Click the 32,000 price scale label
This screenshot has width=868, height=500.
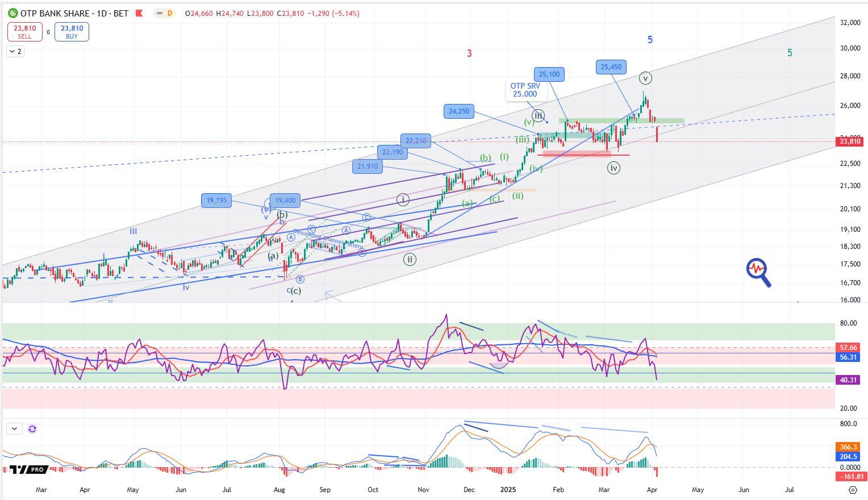[850, 23]
